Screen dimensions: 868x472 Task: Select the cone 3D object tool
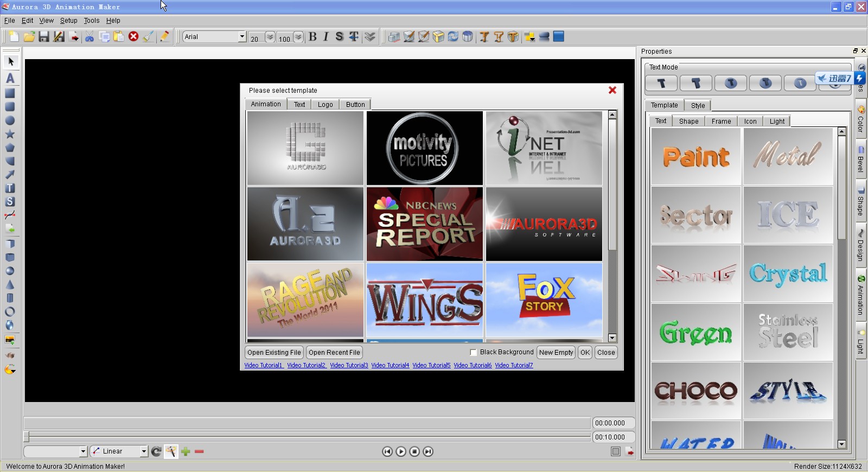[10, 284]
